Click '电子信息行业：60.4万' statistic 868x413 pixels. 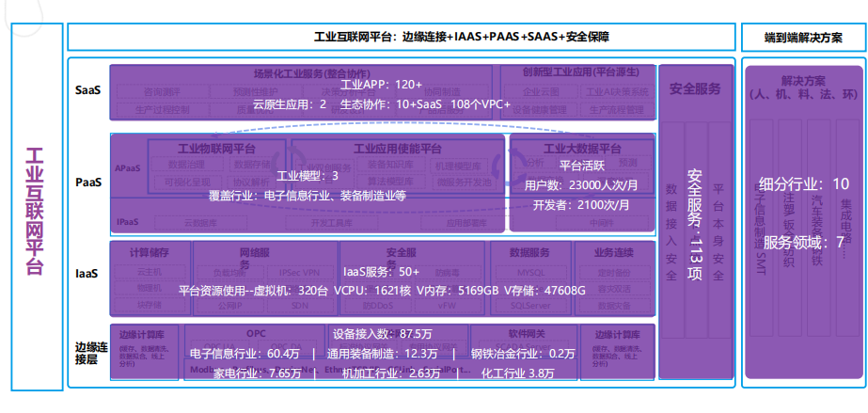[245, 354]
